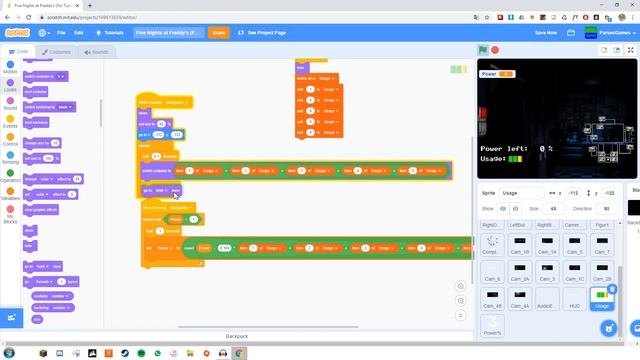Click the sprite Direction field
Viewport: 640px width, 360px height.
click(x=606, y=209)
